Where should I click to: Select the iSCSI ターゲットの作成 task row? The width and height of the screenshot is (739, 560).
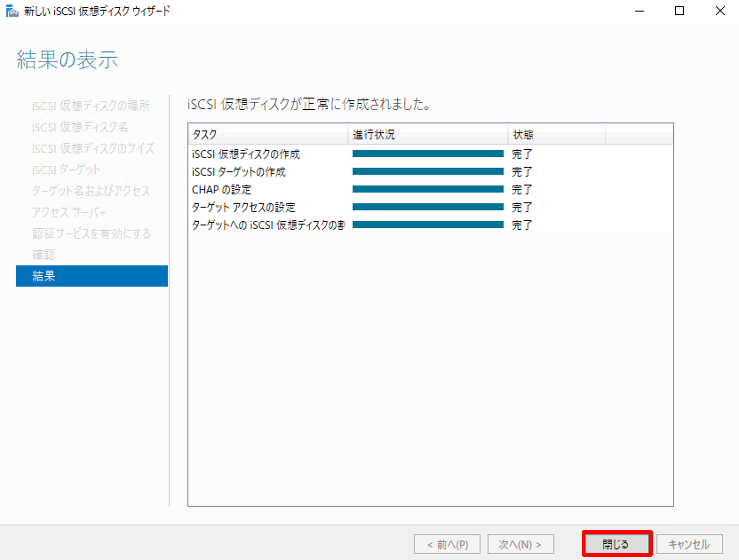tap(430, 171)
